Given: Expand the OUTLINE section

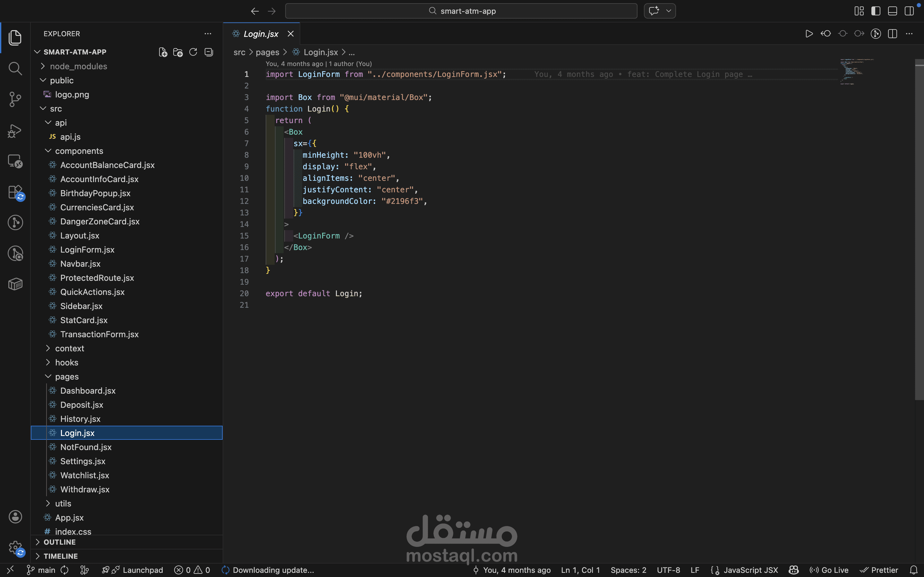Looking at the screenshot, I should point(60,542).
